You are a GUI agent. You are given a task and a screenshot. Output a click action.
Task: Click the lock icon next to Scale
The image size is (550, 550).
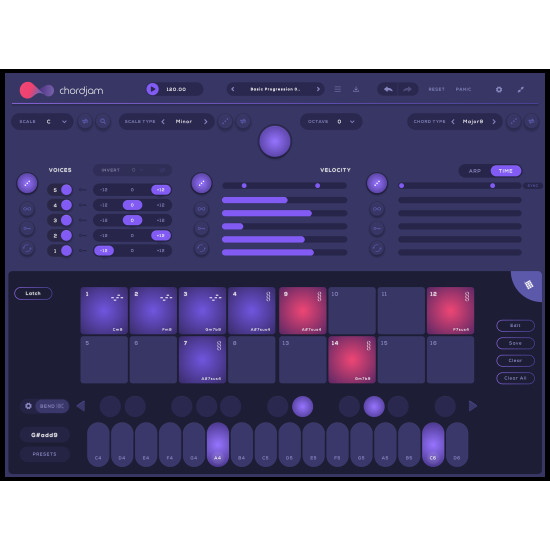[x=85, y=121]
